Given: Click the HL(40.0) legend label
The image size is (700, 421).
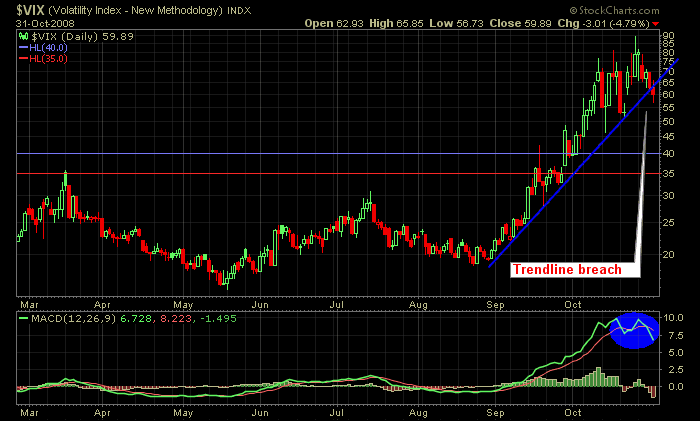Looking at the screenshot, I should (x=48, y=48).
